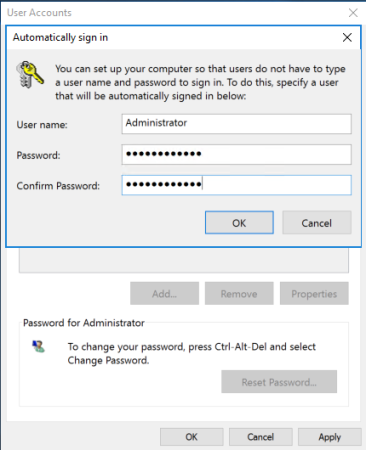Click the users list box behind the dialog
The image size is (366, 450).
tap(184, 260)
